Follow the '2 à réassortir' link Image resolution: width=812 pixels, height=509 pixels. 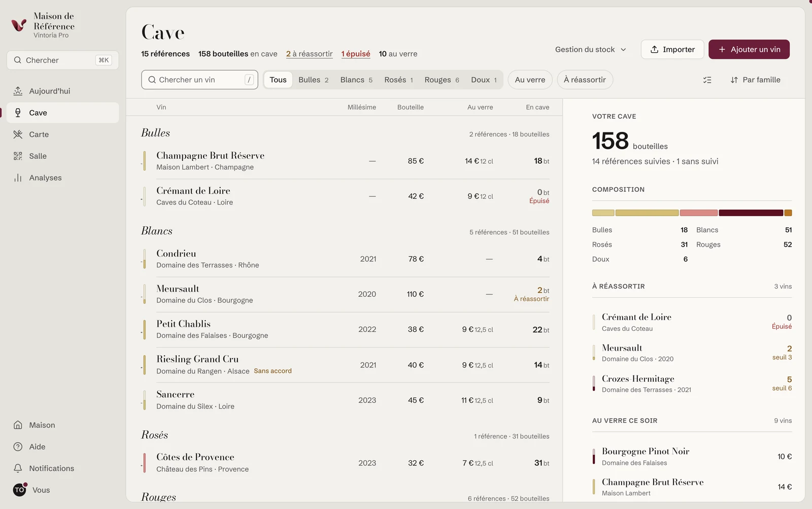[x=310, y=54]
